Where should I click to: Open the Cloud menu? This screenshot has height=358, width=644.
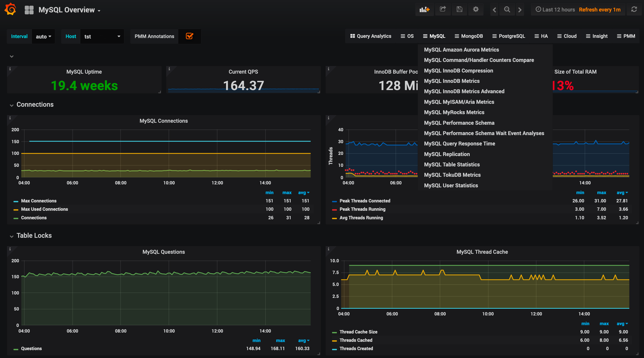(x=567, y=36)
